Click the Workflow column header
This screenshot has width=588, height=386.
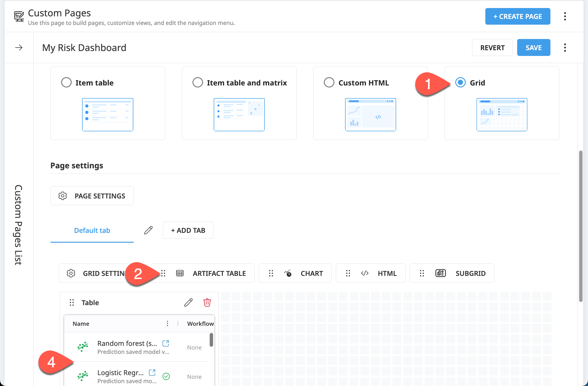coord(200,324)
